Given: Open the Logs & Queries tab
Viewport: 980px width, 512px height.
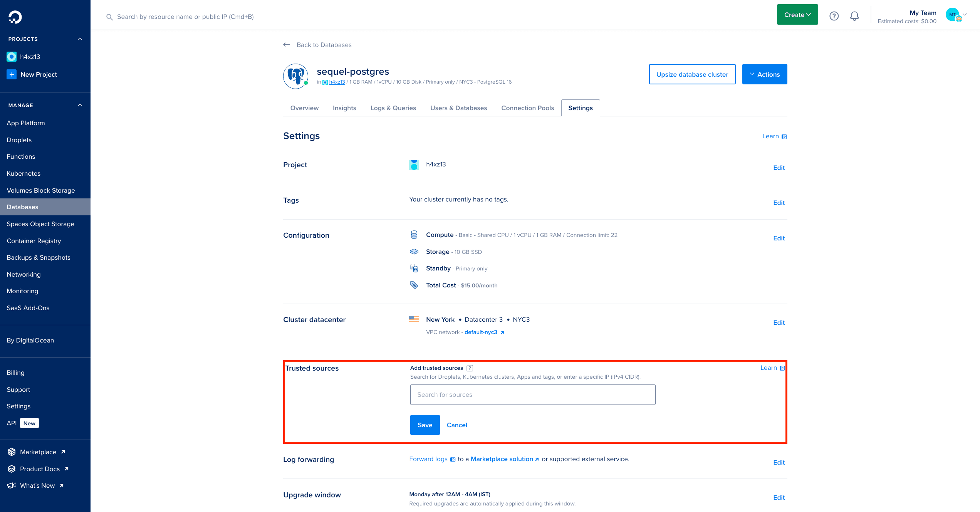Looking at the screenshot, I should tap(393, 108).
